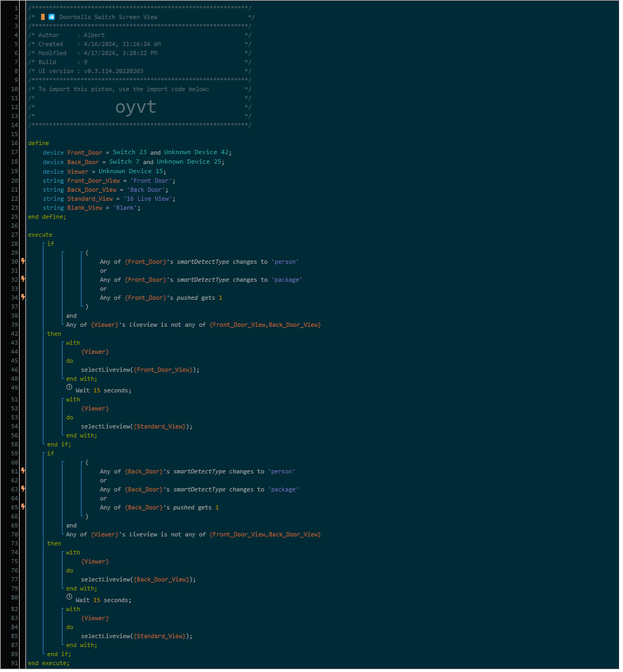Image resolution: width=623 pixels, height=672 pixels.
Task: Select the {Viewer} device inside the with block
Action: [x=95, y=351]
